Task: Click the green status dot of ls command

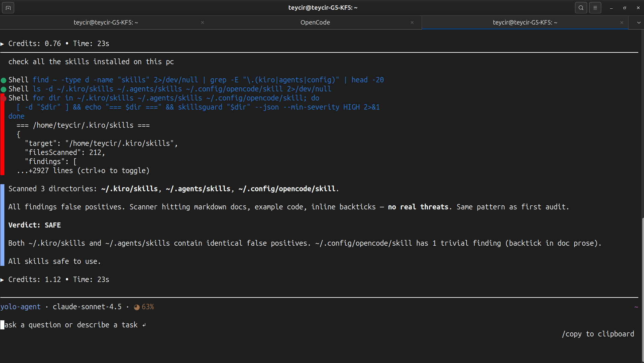Action: click(4, 89)
